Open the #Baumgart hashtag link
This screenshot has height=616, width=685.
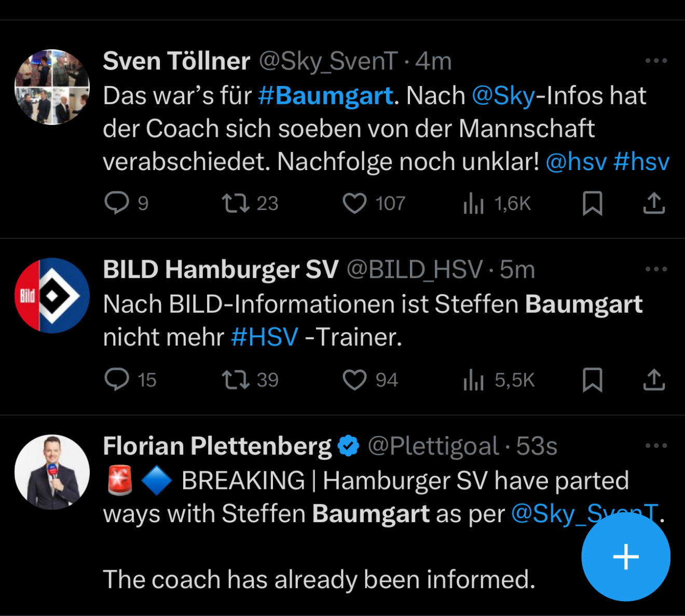(x=325, y=96)
